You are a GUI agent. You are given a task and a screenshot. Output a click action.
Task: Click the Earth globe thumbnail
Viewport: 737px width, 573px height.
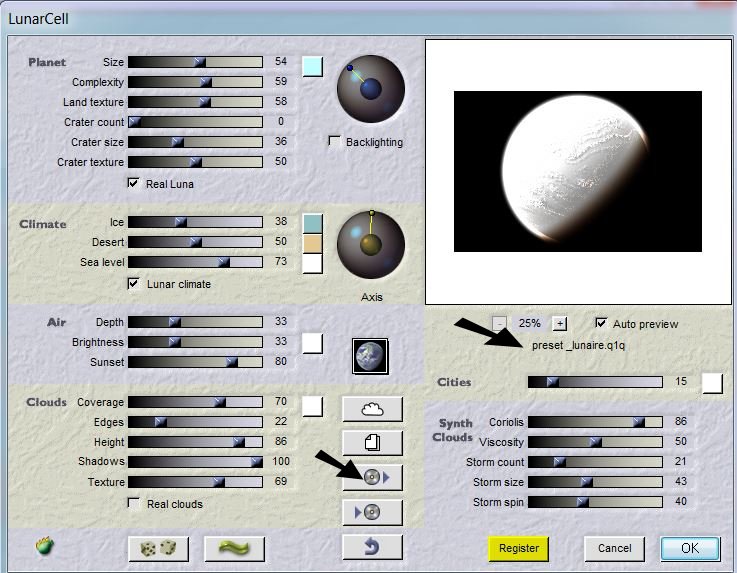[x=370, y=356]
